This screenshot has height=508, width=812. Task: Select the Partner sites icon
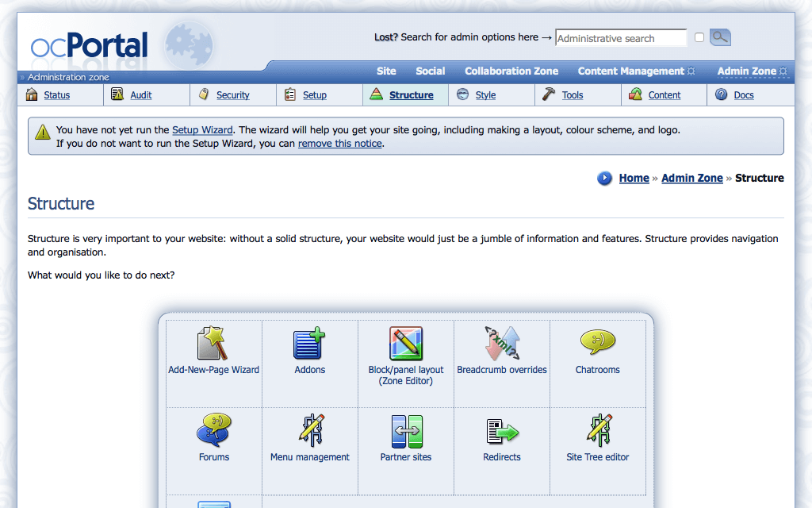406,431
